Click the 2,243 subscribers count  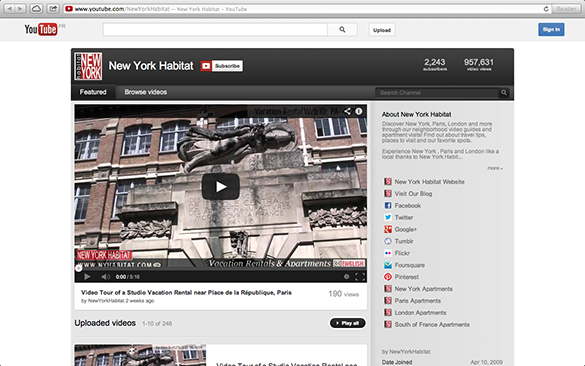(435, 64)
